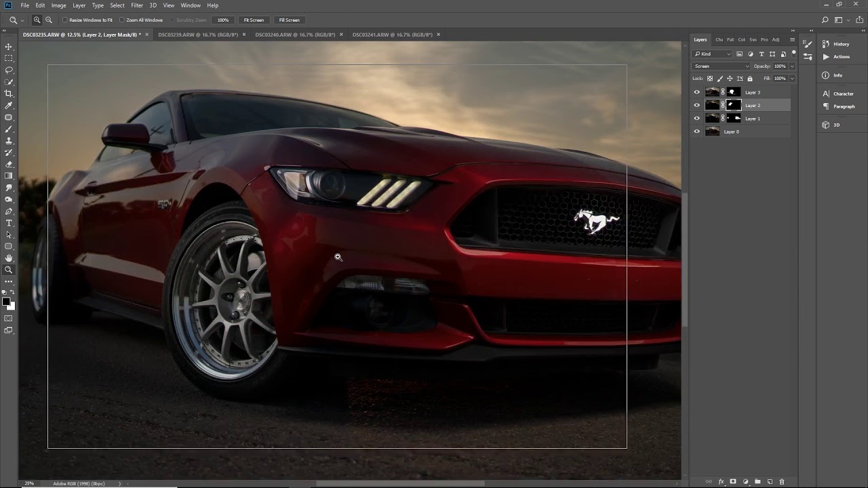Image resolution: width=868 pixels, height=488 pixels.
Task: Enable Resize Windows to Fit checkbox
Action: coord(66,20)
